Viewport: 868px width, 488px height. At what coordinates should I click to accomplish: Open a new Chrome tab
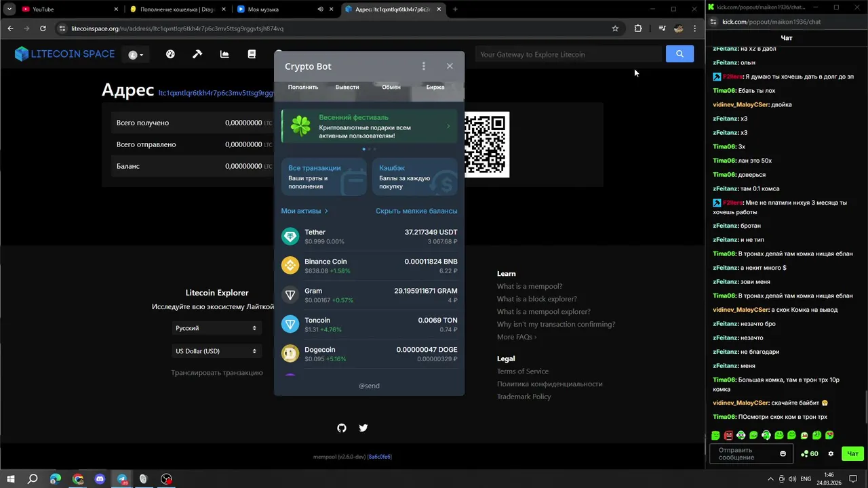tap(455, 9)
